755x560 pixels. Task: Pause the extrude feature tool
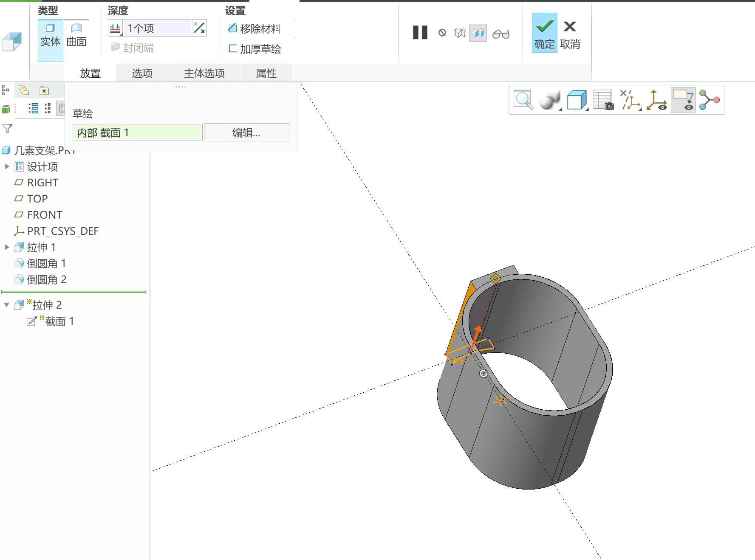coord(420,33)
